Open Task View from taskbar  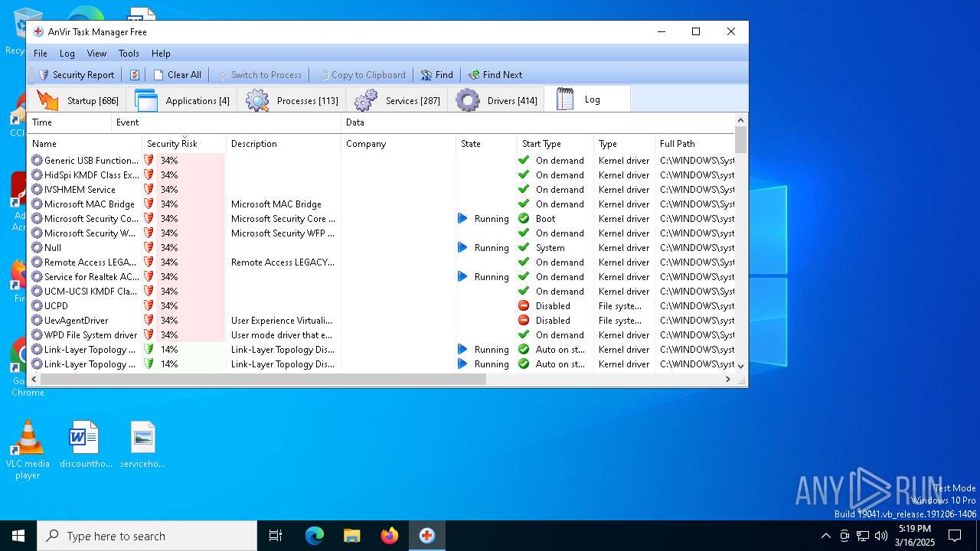pyautogui.click(x=276, y=536)
